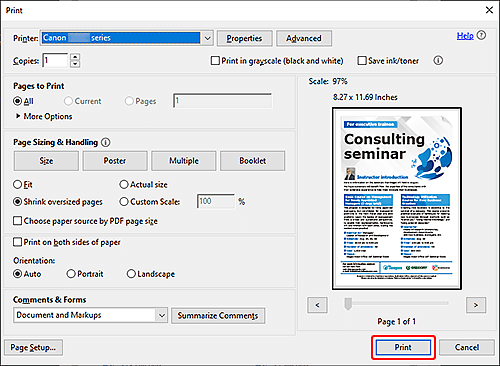Decrease copies with down spinner arrow
The image size is (500, 366).
(x=75, y=64)
